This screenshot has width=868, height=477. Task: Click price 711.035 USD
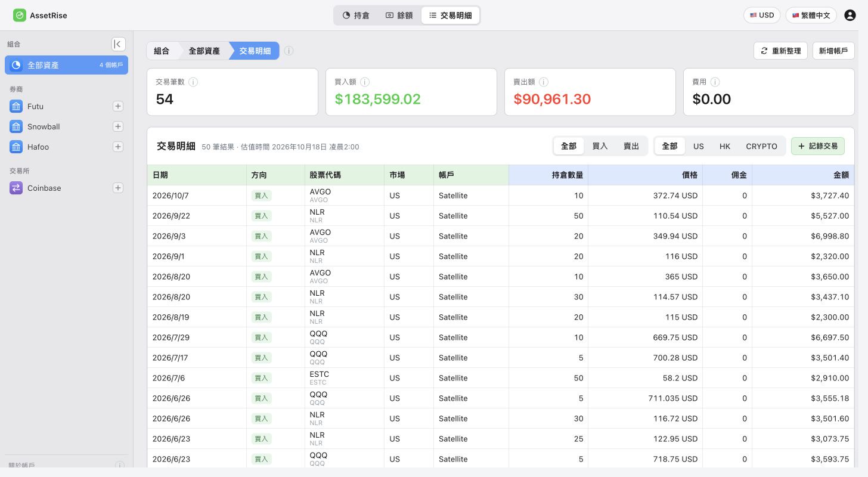[673, 398]
